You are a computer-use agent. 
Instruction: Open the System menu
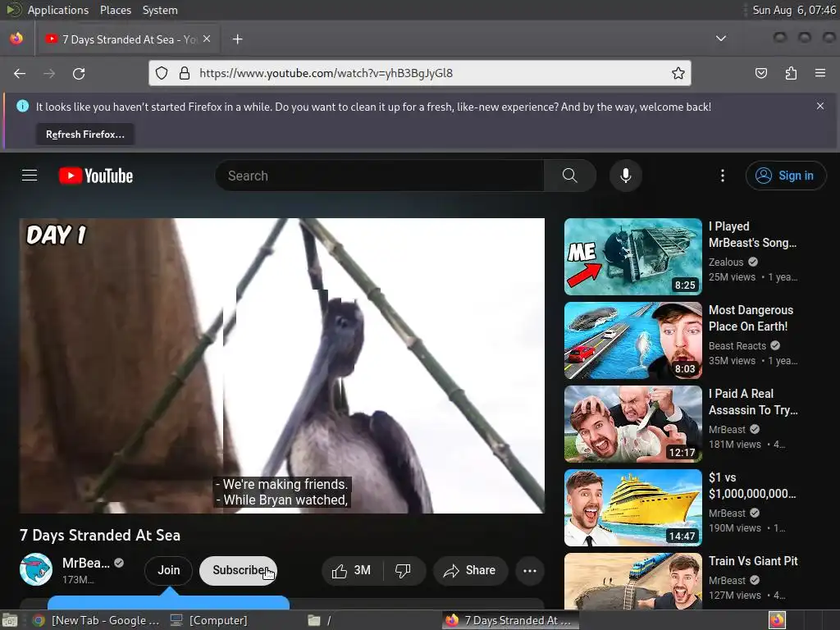coord(160,10)
